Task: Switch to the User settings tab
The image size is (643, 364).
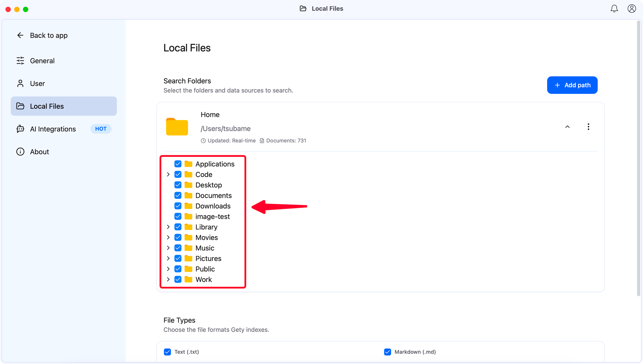Action: (37, 84)
